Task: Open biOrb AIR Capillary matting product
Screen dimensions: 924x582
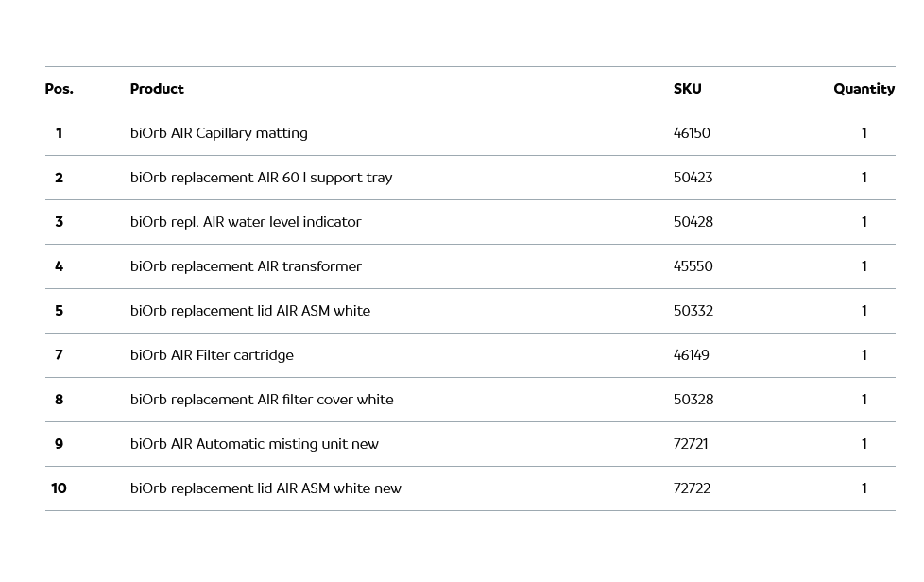Action: (218, 133)
